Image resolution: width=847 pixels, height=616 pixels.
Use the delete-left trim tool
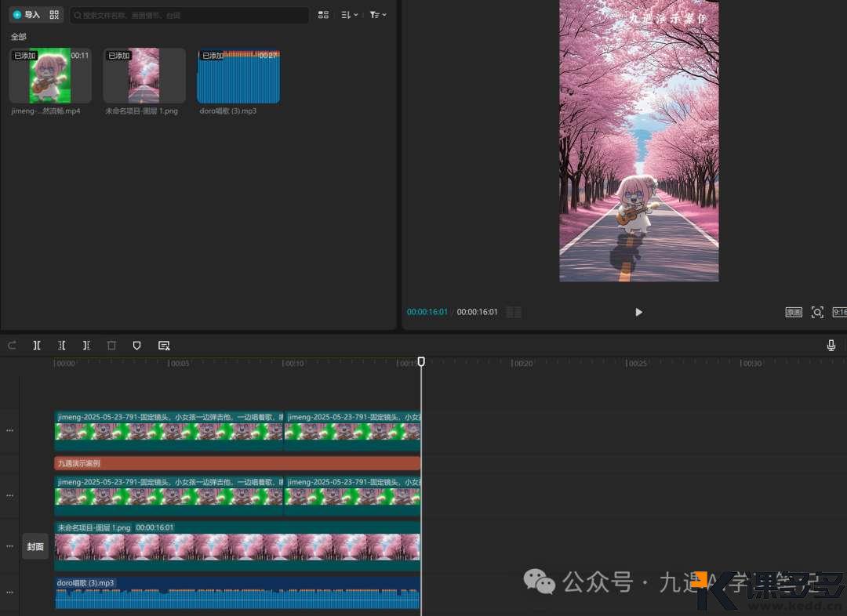point(62,346)
